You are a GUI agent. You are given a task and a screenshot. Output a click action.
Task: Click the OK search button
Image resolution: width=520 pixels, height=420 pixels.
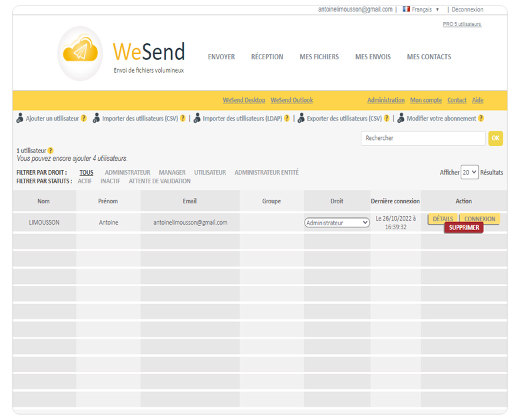click(x=495, y=139)
